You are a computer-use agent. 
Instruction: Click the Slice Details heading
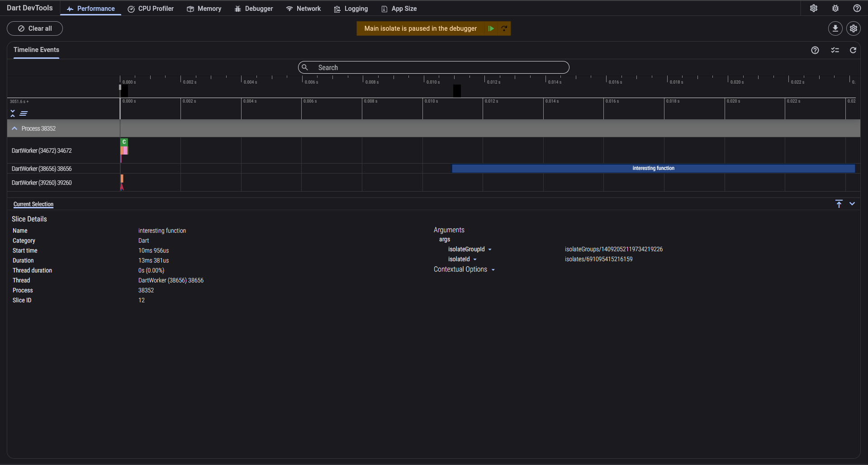click(x=29, y=219)
